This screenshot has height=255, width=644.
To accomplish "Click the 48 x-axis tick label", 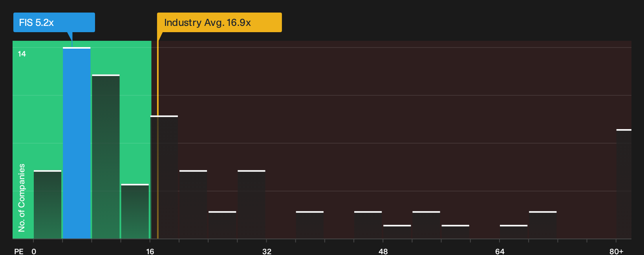I will click(383, 251).
